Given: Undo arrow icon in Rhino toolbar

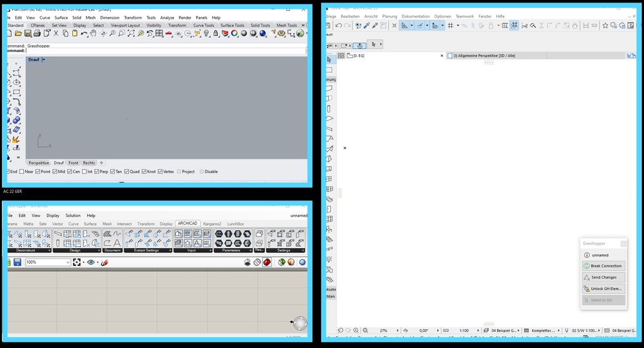Looking at the screenshot, I should click(x=84, y=34).
